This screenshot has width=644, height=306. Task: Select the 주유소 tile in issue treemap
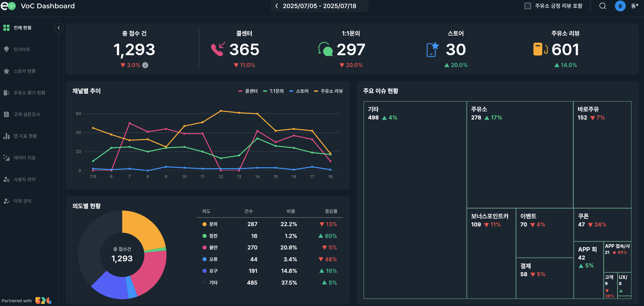tap(519, 155)
